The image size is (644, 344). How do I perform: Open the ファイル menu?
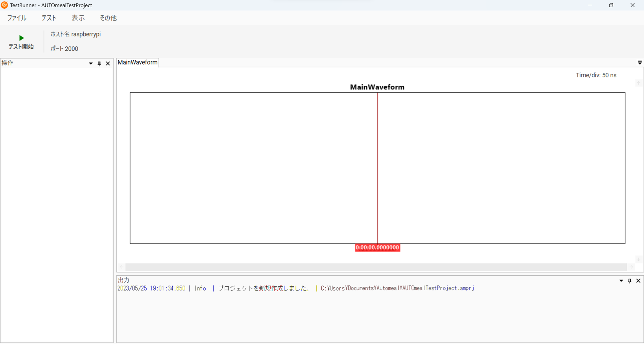tap(17, 18)
